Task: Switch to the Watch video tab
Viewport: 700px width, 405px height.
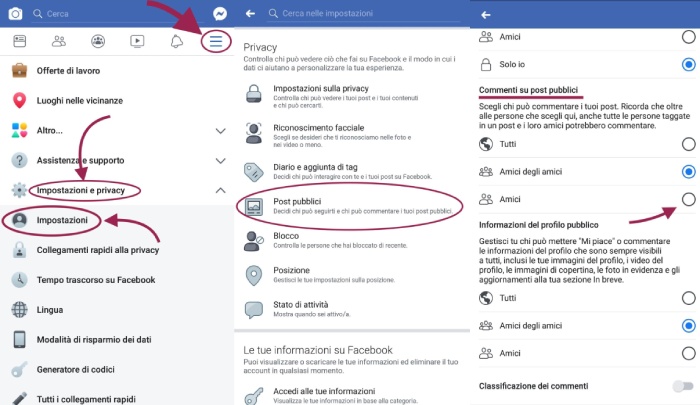Action: [137, 42]
